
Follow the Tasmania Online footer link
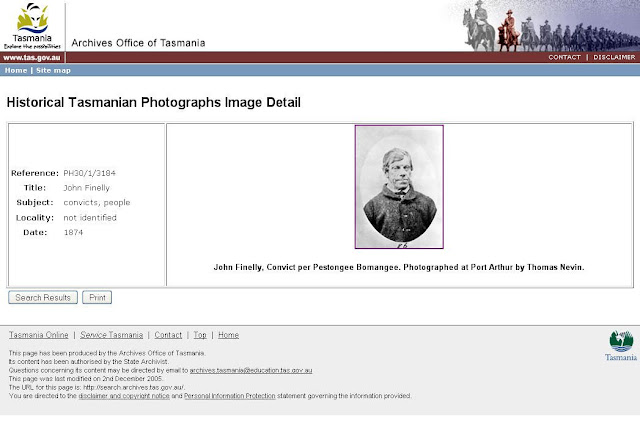tap(39, 335)
